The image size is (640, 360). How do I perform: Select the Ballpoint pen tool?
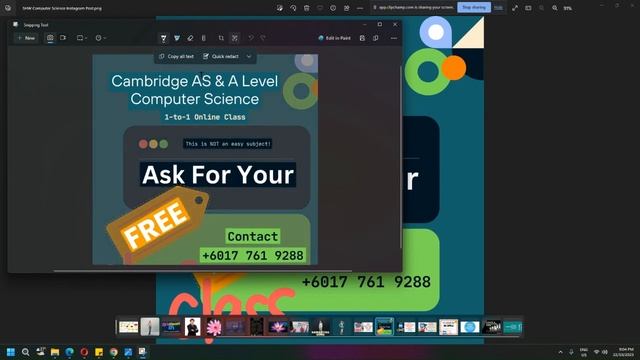(x=163, y=38)
